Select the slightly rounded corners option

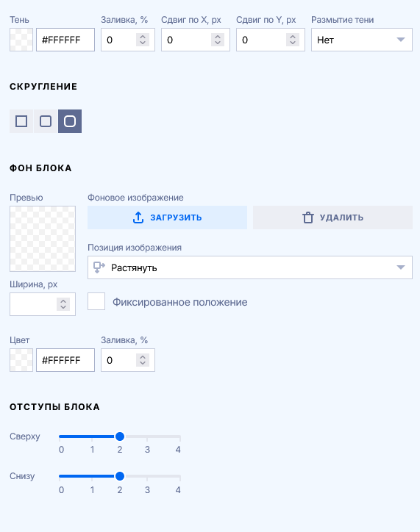click(46, 121)
